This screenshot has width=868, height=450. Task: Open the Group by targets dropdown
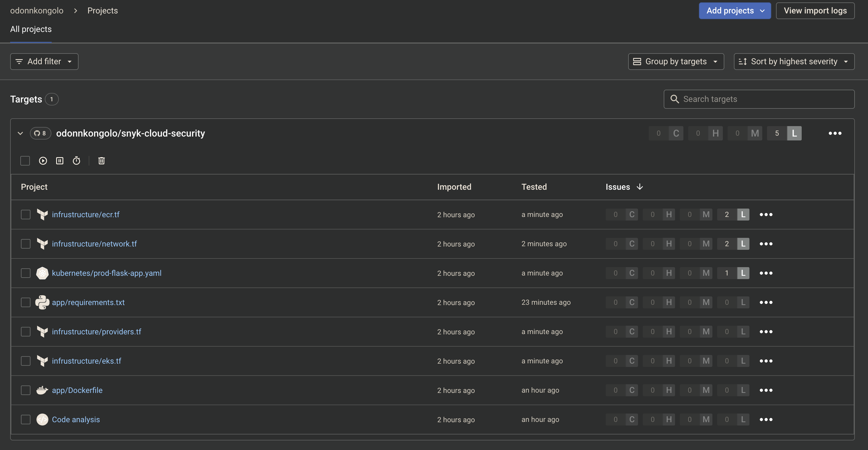(676, 61)
